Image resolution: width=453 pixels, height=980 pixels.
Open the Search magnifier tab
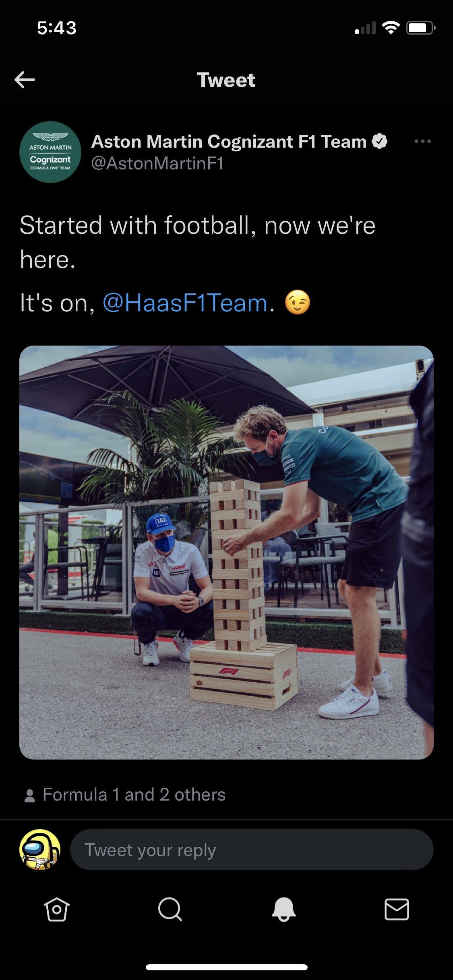tap(170, 909)
